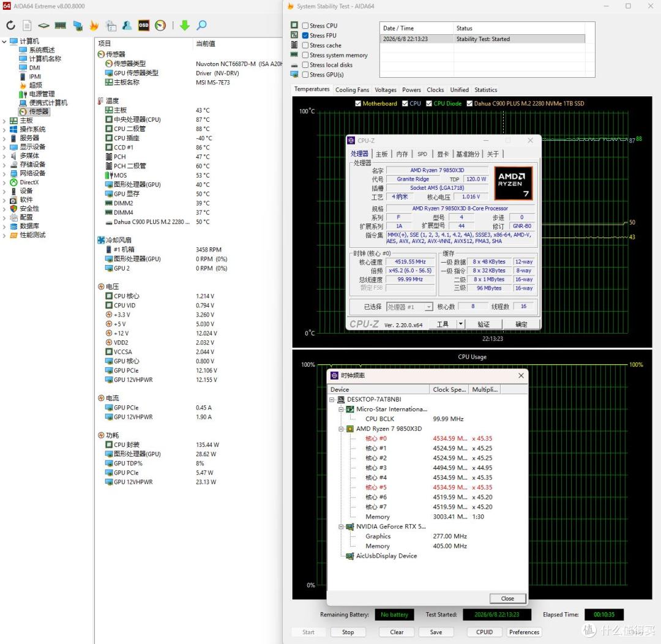Click the user/contact icon in toolbar
The image size is (661, 644).
coord(127,25)
